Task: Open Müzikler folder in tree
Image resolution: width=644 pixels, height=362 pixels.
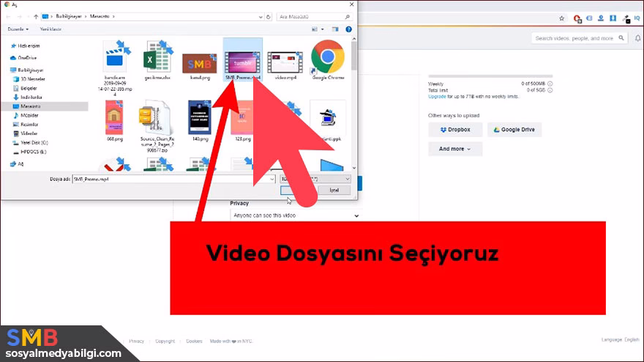Action: (x=29, y=116)
